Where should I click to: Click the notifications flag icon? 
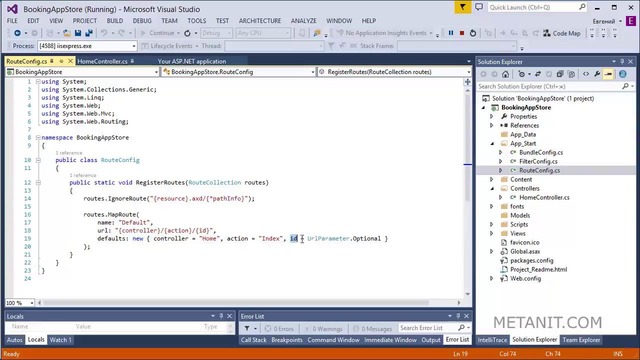coord(462,7)
